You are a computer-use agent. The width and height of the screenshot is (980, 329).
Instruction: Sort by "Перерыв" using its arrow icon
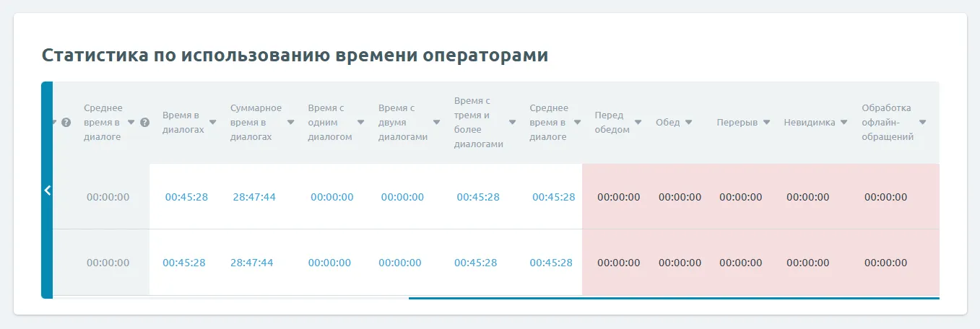(766, 123)
